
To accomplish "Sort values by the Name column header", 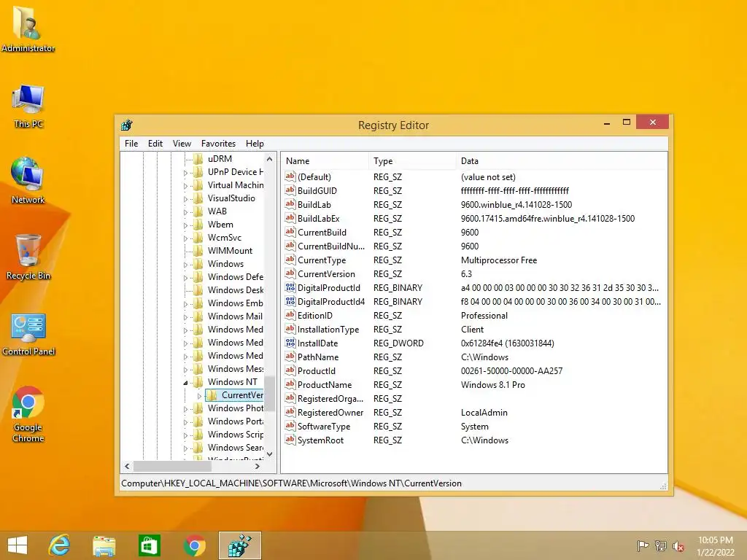I will (x=325, y=161).
